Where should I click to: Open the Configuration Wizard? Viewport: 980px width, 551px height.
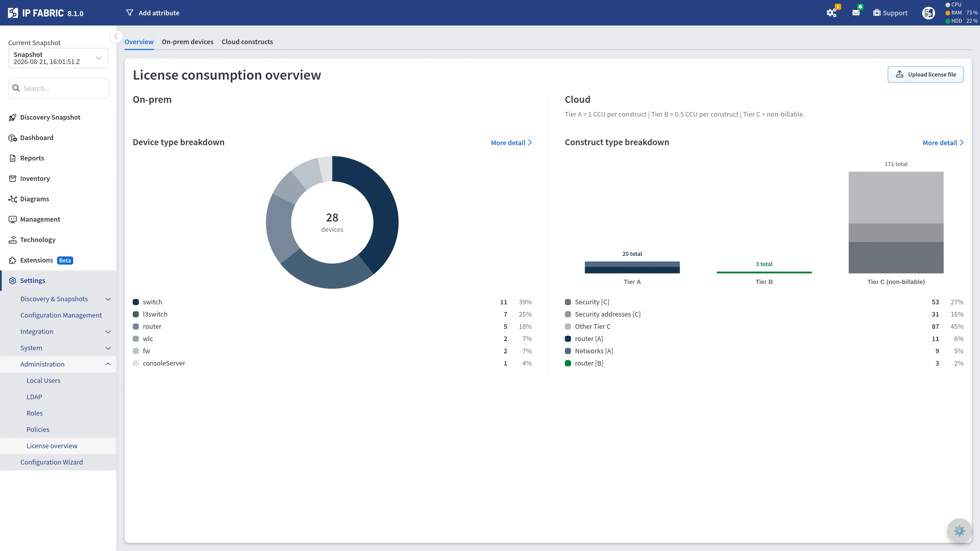tap(51, 462)
